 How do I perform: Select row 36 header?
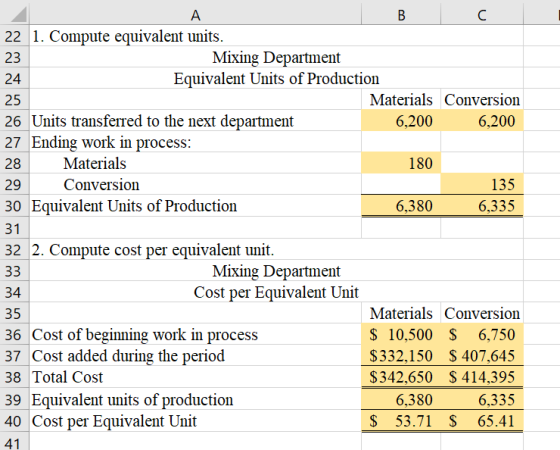click(x=14, y=335)
